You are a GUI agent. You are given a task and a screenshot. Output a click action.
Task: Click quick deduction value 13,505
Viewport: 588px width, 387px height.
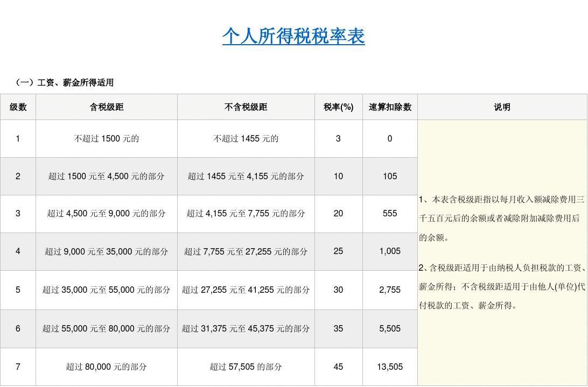point(390,367)
